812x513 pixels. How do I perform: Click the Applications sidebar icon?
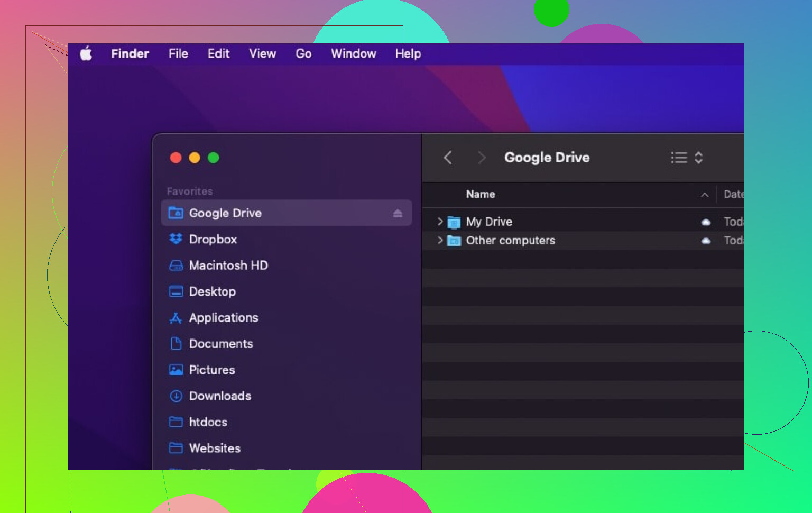pyautogui.click(x=176, y=318)
